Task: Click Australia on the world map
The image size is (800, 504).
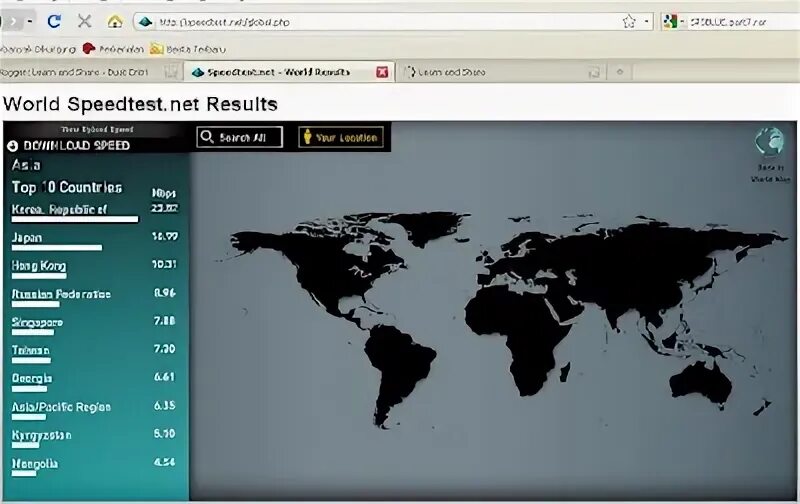Action: [702, 383]
